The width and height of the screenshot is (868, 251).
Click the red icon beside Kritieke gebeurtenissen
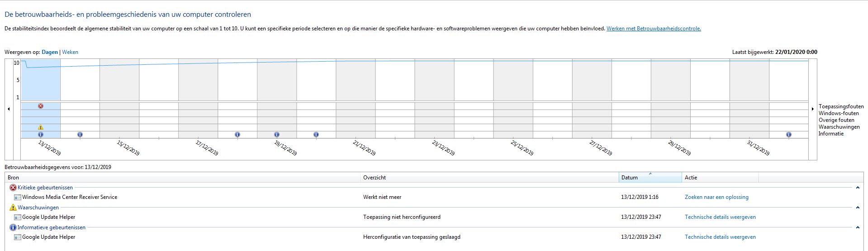click(x=13, y=188)
